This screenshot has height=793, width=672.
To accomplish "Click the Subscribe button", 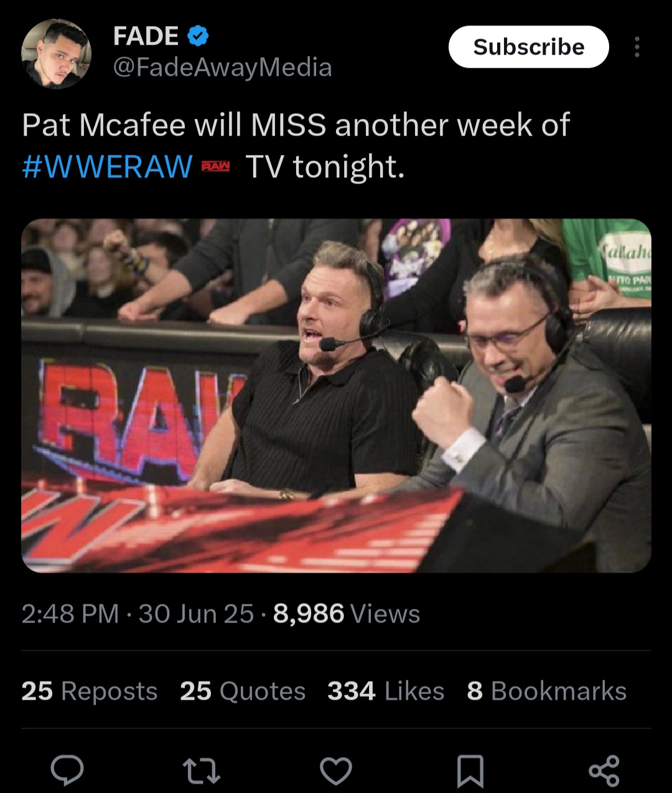I will point(528,47).
